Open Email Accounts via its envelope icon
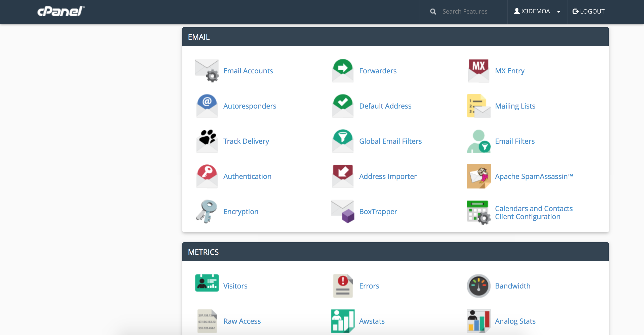The image size is (644, 335). 206,71
